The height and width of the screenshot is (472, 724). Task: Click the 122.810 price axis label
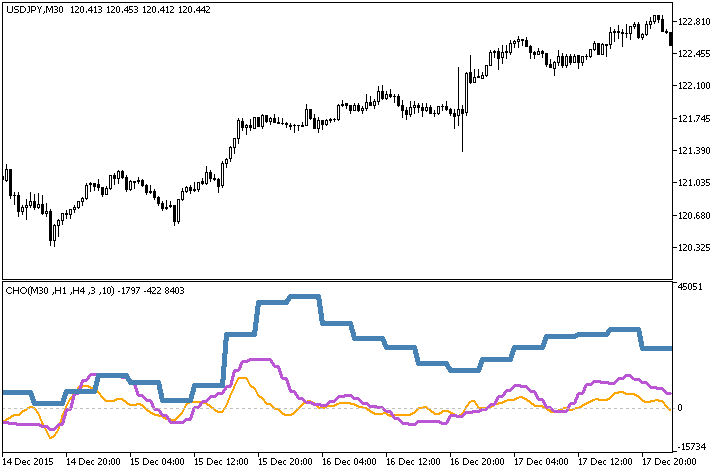(x=694, y=21)
